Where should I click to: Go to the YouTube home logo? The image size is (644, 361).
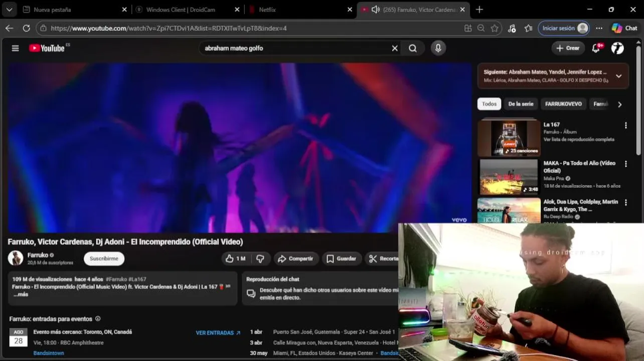click(47, 48)
